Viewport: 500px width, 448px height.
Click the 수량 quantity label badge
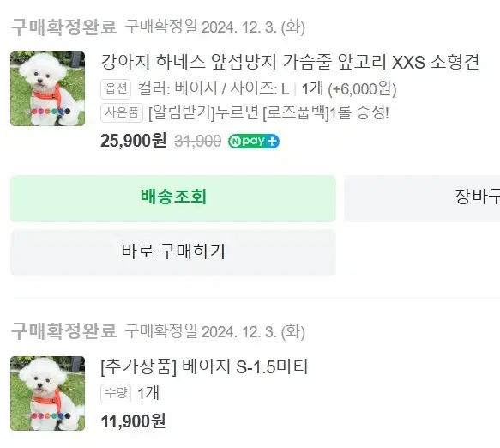click(116, 393)
